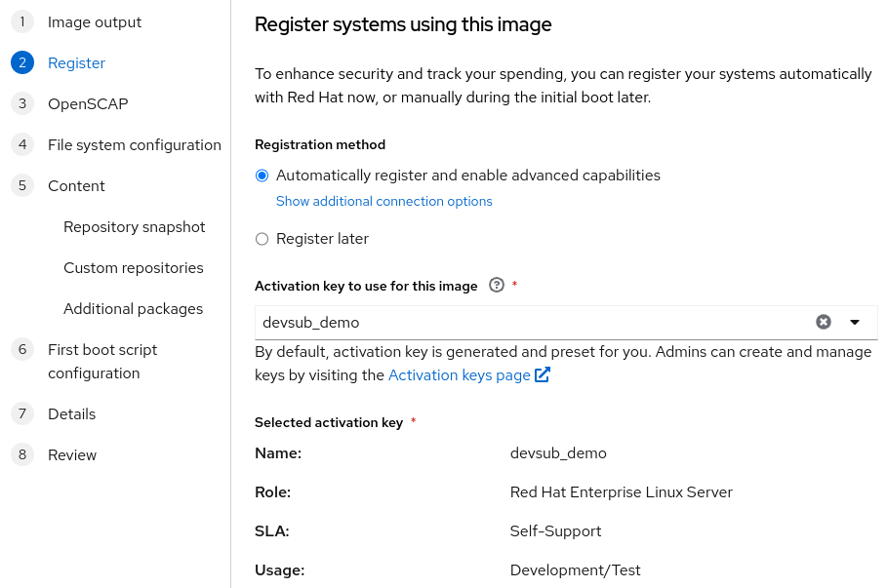Go to the Content wizard step

pyautogui.click(x=76, y=185)
